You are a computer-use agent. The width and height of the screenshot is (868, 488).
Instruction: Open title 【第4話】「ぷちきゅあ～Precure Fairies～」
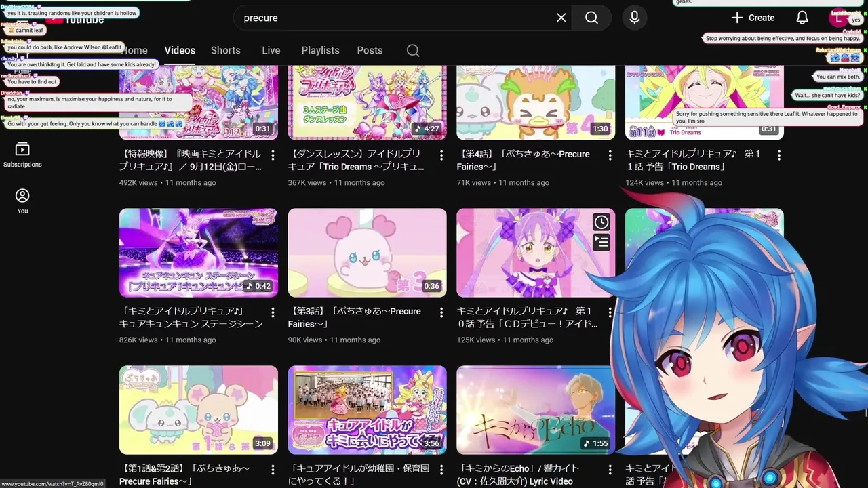click(x=524, y=160)
